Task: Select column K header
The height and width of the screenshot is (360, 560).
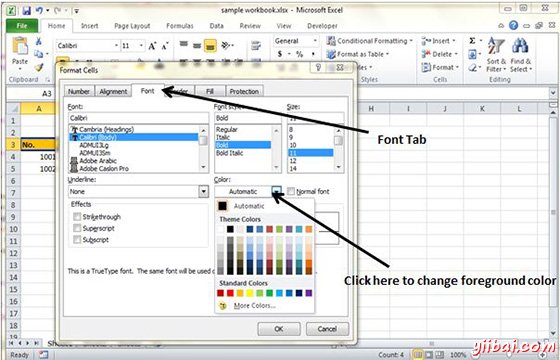Action: click(482, 109)
